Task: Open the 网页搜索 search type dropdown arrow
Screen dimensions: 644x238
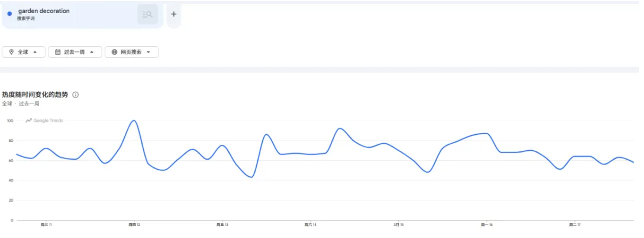Action: 148,52
